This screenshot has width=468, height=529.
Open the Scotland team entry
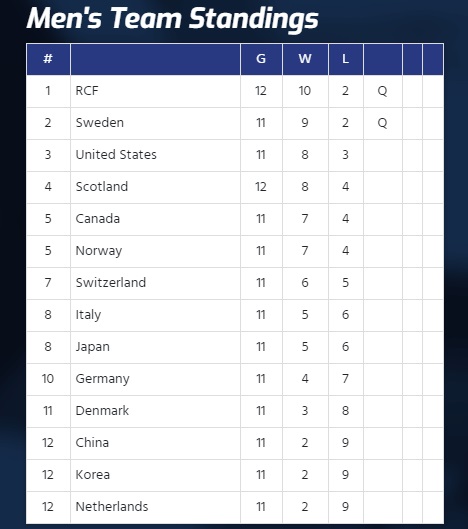click(x=102, y=187)
